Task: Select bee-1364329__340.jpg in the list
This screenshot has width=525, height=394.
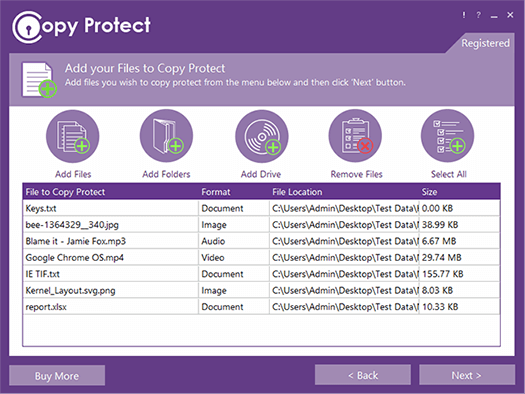Action: pyautogui.click(x=261, y=225)
